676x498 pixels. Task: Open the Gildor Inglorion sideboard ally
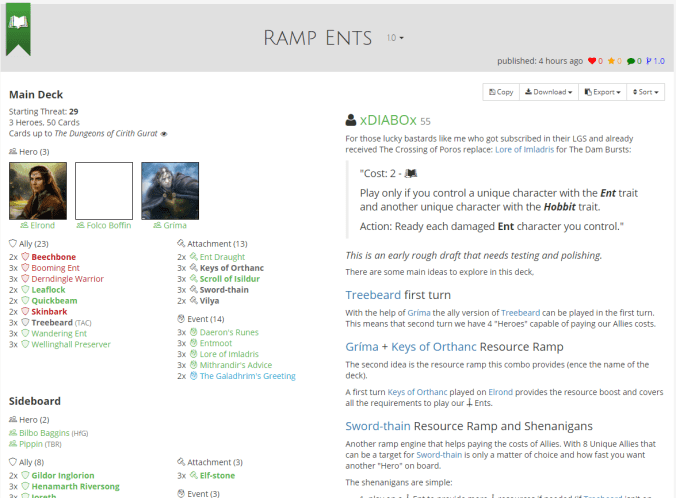[x=63, y=476]
